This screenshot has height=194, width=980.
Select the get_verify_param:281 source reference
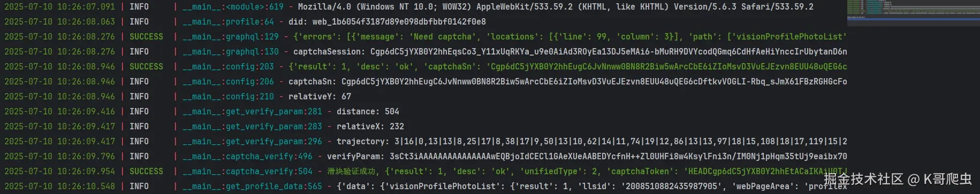point(252,112)
